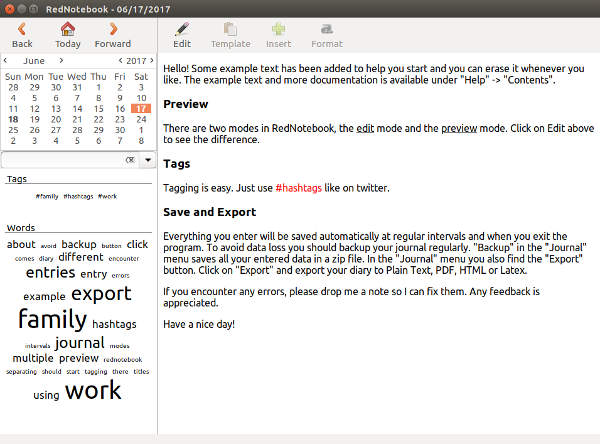The image size is (600, 444).
Task: Jump to Today with house icon
Action: 68,35
